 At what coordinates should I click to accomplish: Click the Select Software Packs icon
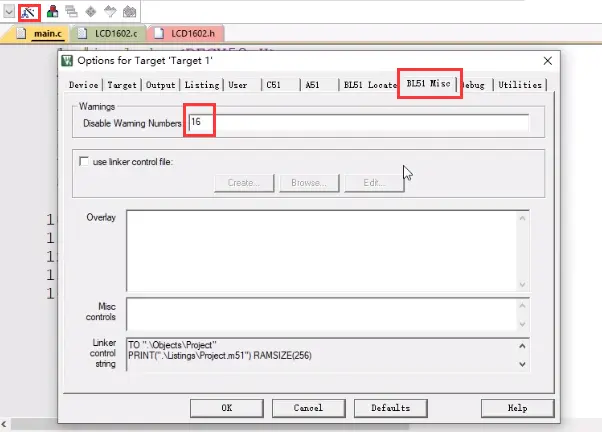point(110,12)
